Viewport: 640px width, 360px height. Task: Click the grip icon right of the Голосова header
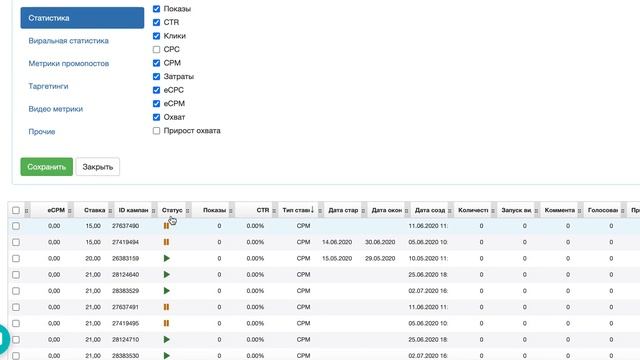tap(622, 211)
